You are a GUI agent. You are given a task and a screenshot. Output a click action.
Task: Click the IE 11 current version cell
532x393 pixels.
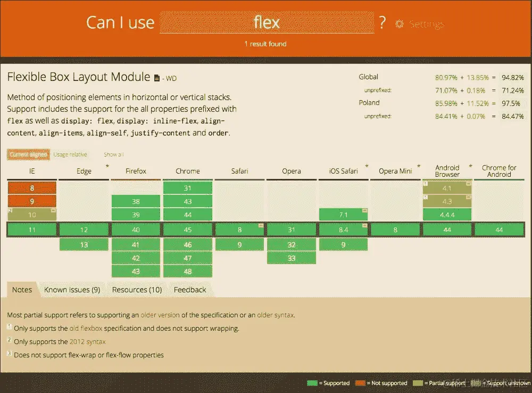[32, 230]
